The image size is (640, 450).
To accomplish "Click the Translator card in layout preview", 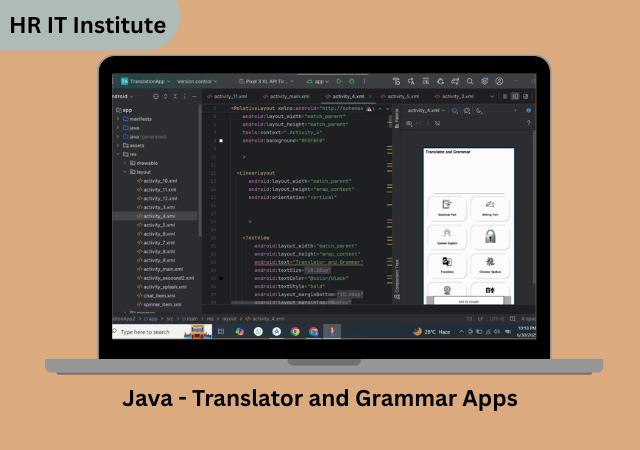I will [x=447, y=264].
